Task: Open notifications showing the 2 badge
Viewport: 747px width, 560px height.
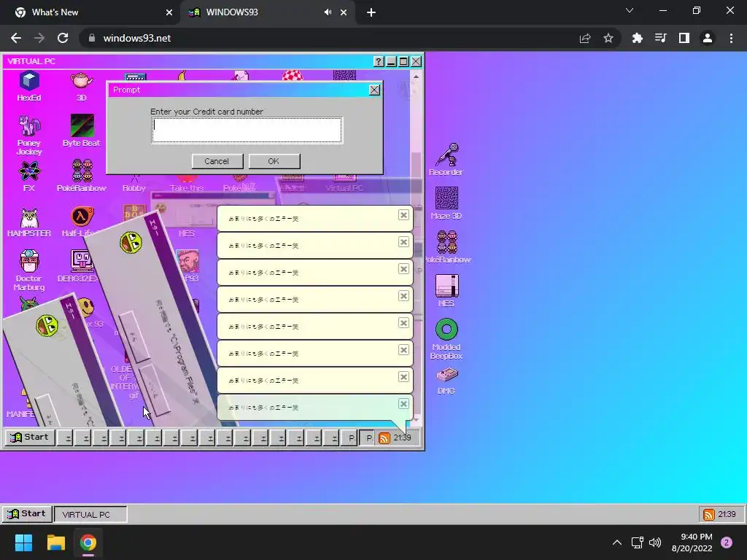Action: point(727,542)
